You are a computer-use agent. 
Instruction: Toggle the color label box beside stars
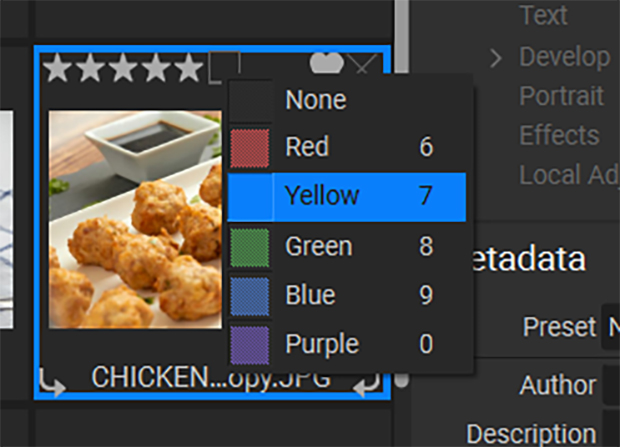(x=224, y=68)
